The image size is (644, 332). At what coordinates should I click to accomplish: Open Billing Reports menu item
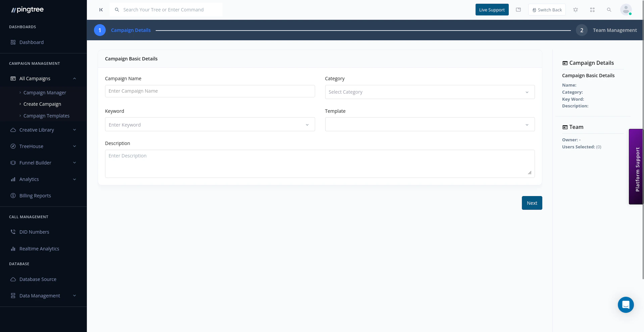[x=35, y=196]
